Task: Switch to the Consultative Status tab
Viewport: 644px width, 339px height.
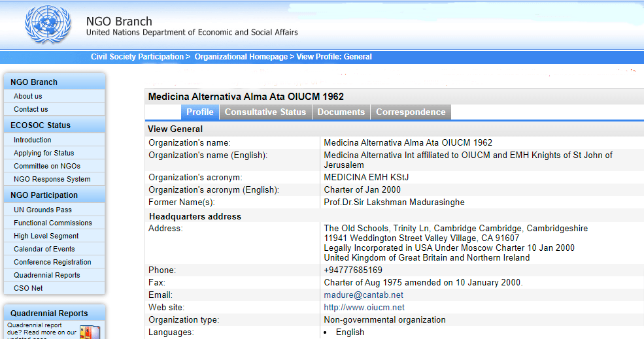Action: [x=265, y=112]
